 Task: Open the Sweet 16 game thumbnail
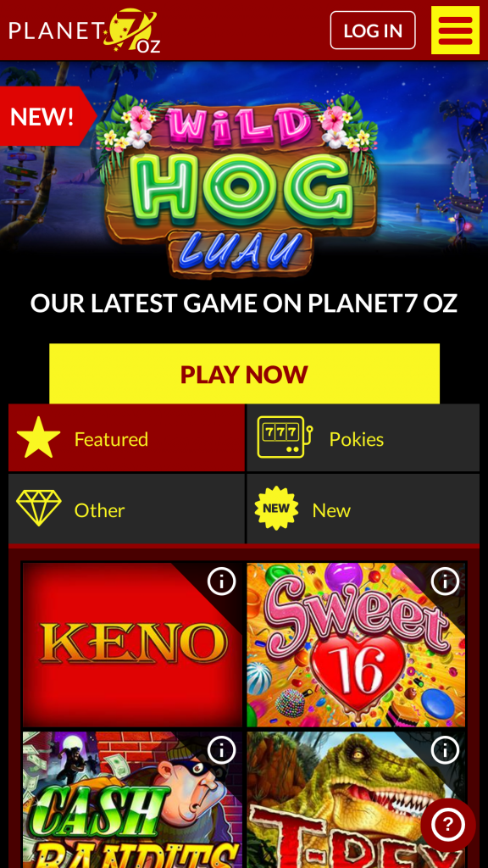point(357,644)
